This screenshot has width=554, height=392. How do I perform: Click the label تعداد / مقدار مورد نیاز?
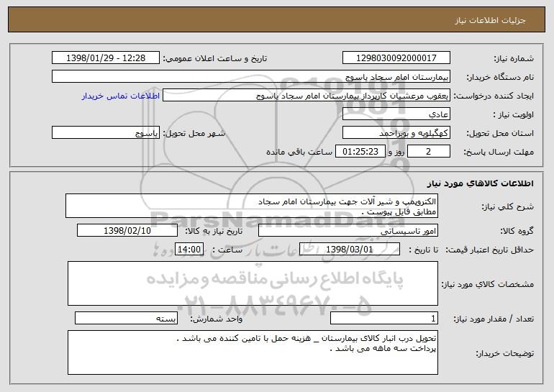point(494,319)
